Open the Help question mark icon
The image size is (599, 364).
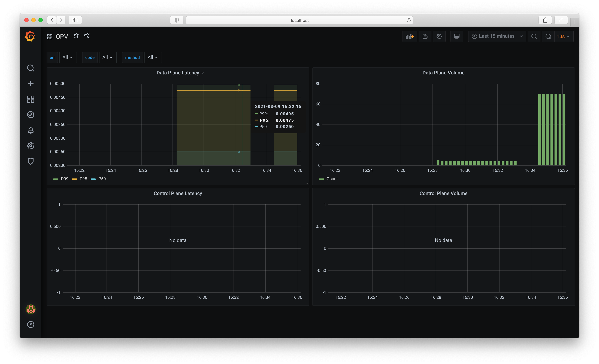(31, 324)
